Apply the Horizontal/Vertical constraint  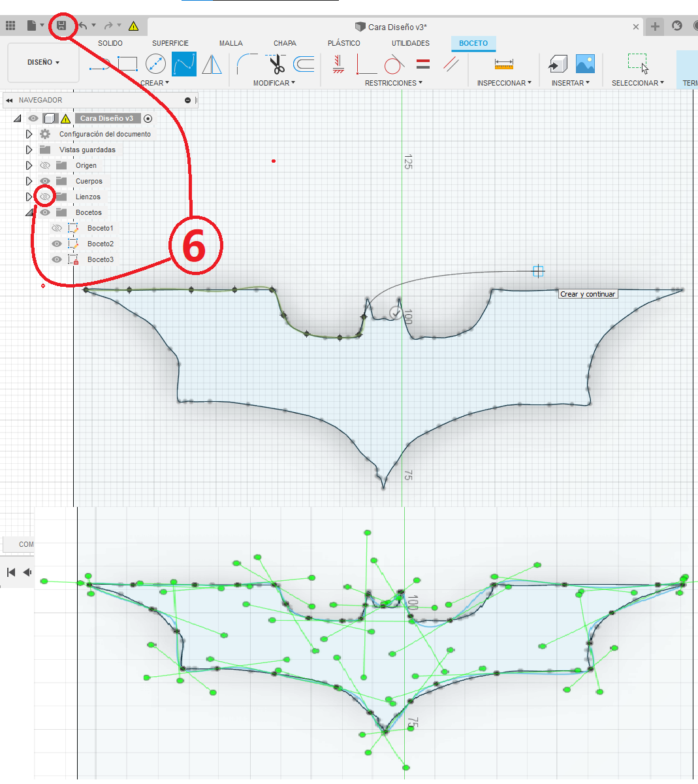338,64
